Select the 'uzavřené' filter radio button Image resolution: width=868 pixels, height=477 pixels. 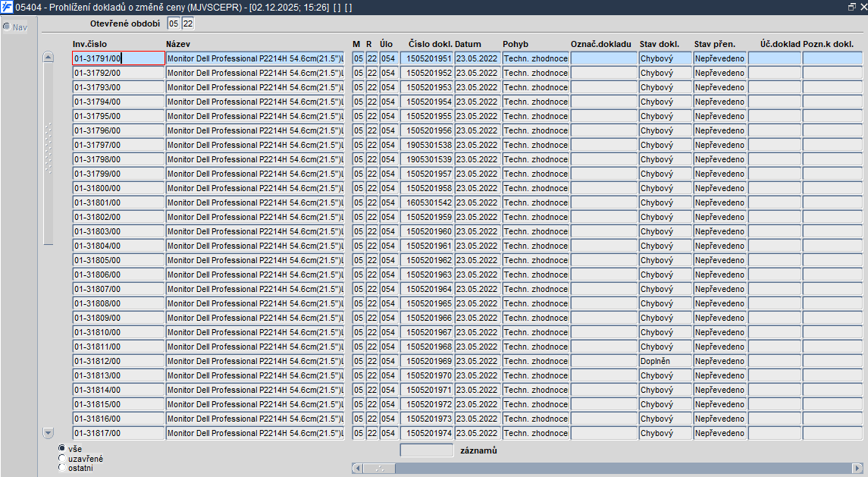coord(61,458)
